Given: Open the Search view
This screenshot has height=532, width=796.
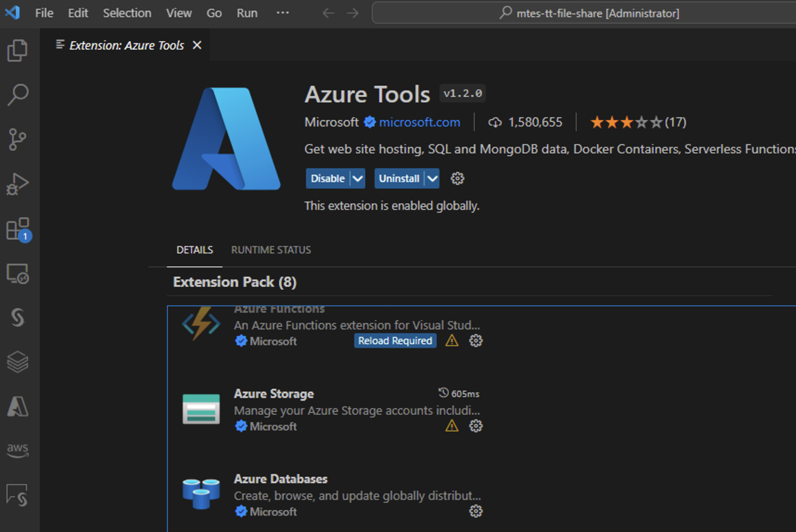Looking at the screenshot, I should tap(18, 94).
